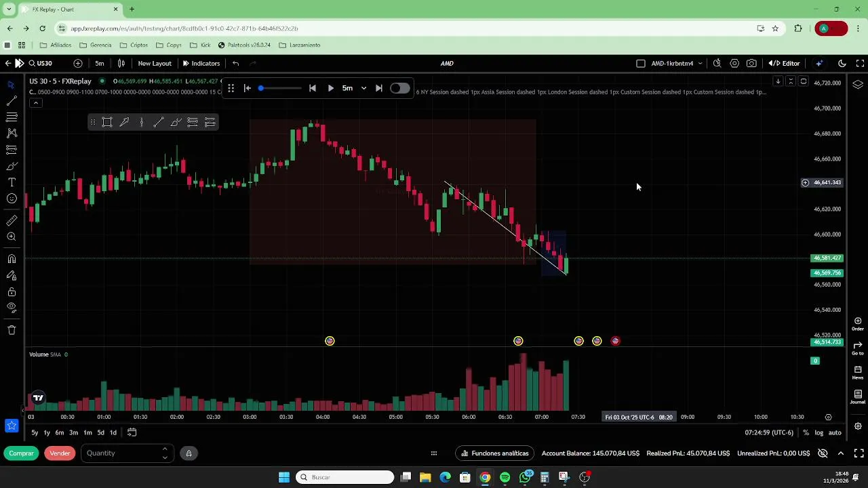Adjust the replay speed slider
Image resolution: width=868 pixels, height=488 pixels.
(281, 88)
